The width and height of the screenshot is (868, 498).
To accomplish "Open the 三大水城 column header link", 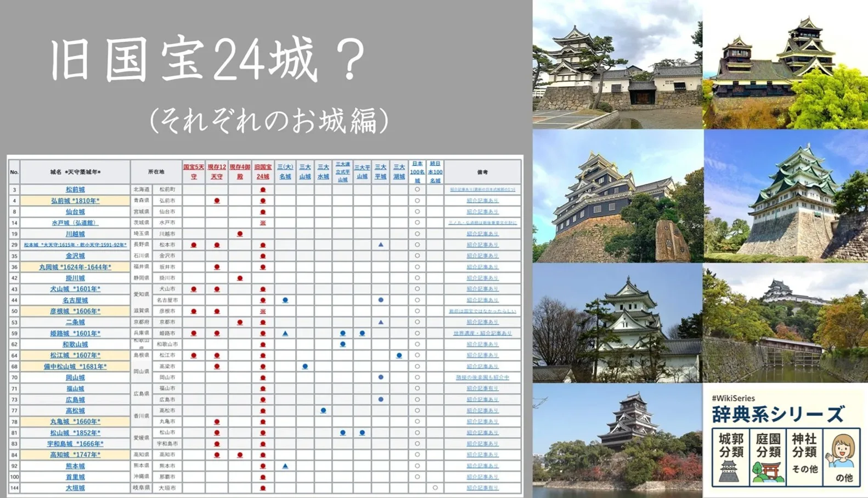I will pyautogui.click(x=323, y=172).
